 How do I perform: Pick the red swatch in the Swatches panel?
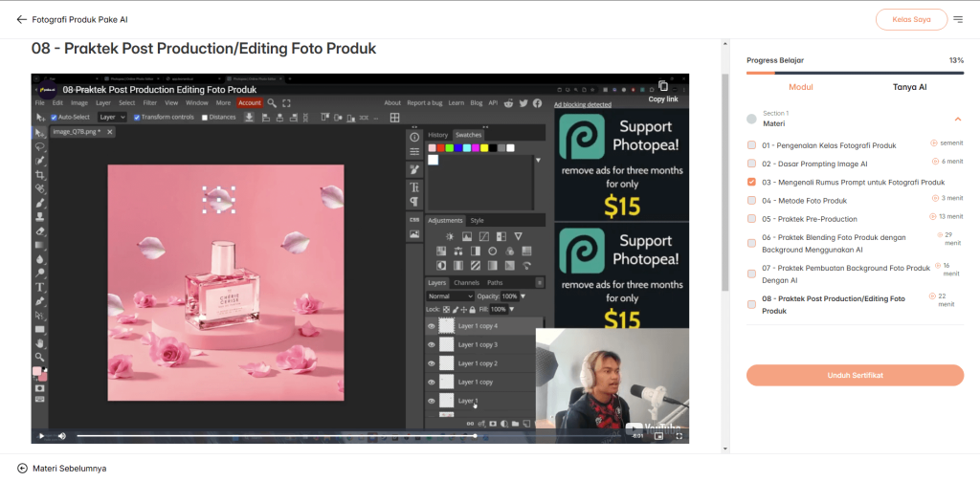click(440, 148)
